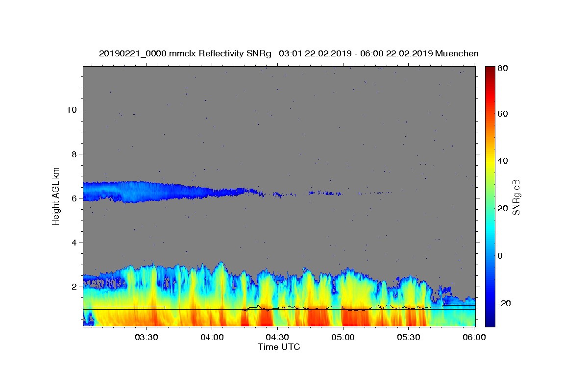The height and width of the screenshot is (392, 588).
Task: Click the -20 label on the colorbar
Action: (504, 303)
